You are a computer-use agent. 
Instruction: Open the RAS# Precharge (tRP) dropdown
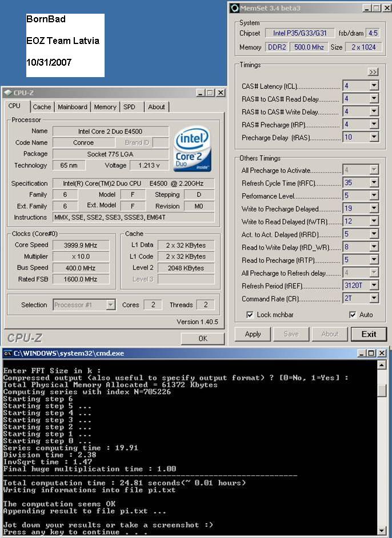[374, 125]
